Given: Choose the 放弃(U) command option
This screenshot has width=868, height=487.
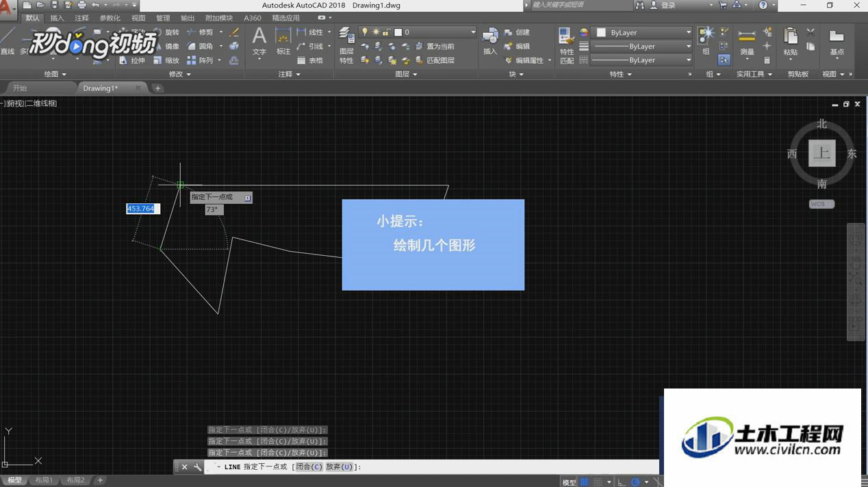Looking at the screenshot, I should click(x=339, y=467).
